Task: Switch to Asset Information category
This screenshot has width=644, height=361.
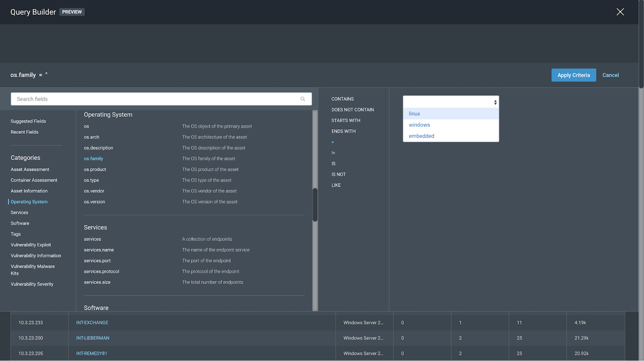Action: coord(29,191)
